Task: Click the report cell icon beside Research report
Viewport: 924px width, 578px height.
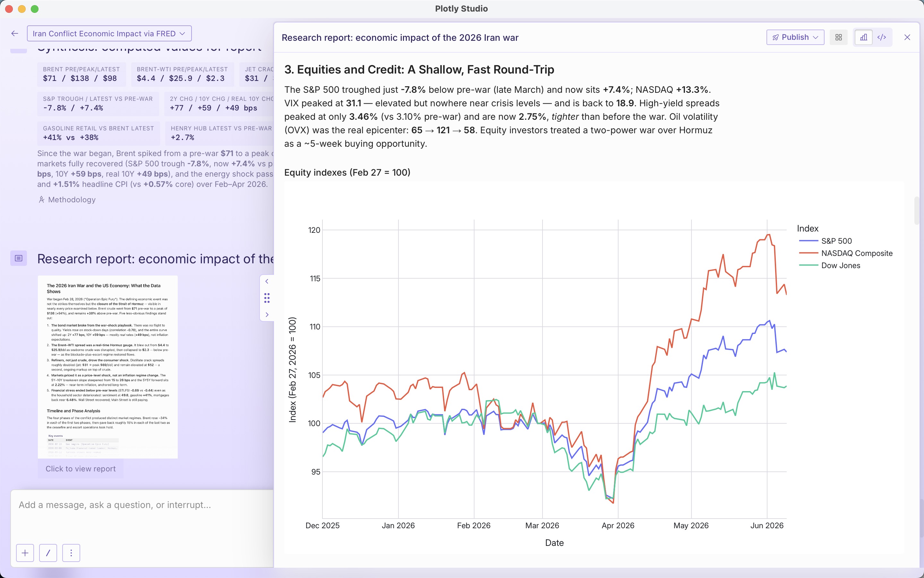Action: tap(18, 258)
